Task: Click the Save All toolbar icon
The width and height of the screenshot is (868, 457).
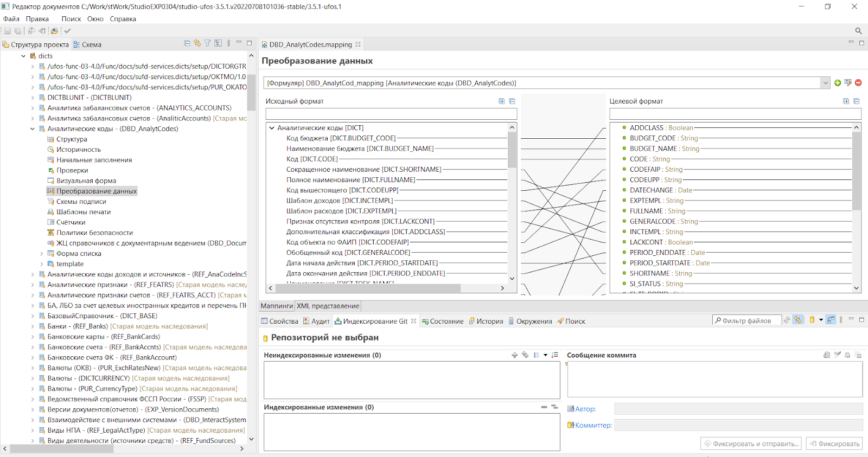Action: coord(18,31)
